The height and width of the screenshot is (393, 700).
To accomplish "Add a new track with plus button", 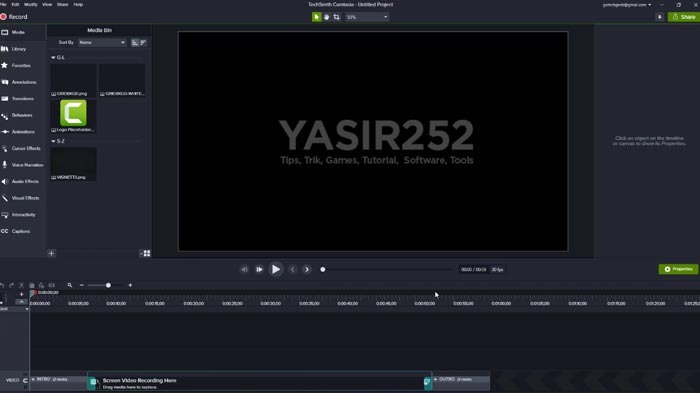I will (21, 294).
